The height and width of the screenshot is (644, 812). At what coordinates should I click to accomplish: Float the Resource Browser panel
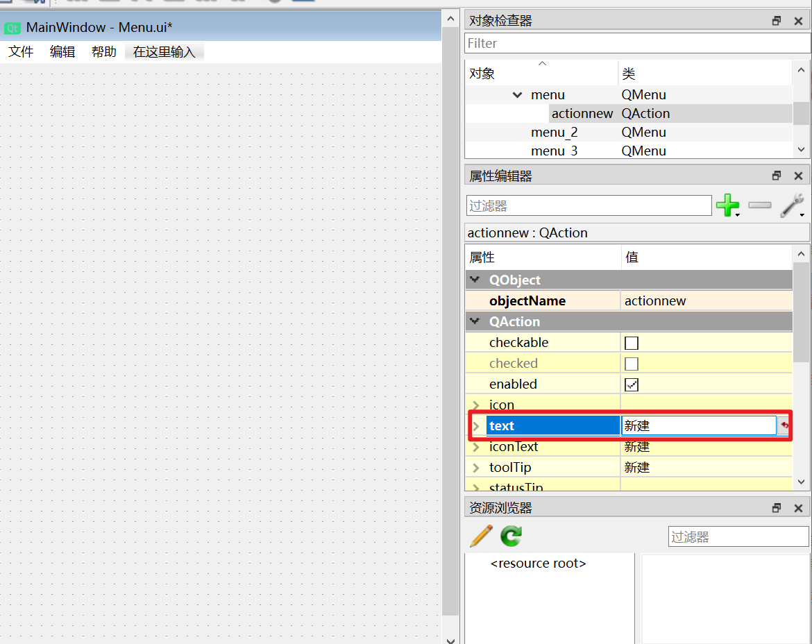pos(777,508)
